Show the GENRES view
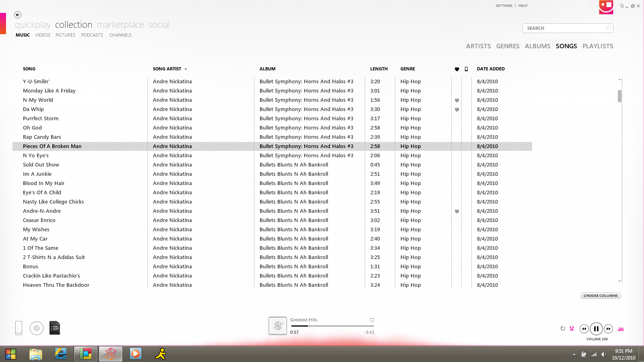644x362 pixels. [508, 46]
